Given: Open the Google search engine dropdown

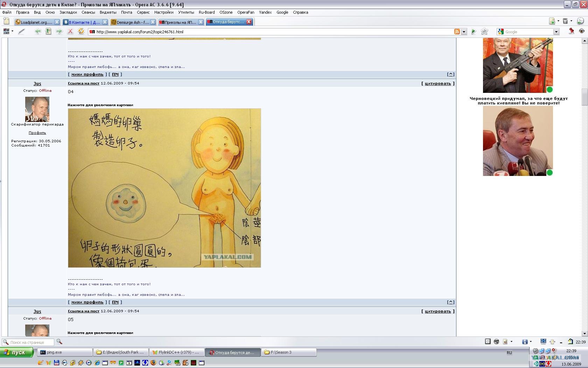Looking at the screenshot, I should coord(556,32).
